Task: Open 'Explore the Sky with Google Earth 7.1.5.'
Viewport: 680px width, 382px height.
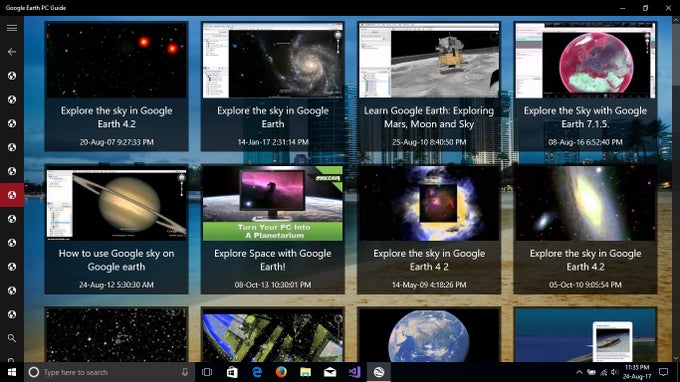Action: [x=585, y=86]
